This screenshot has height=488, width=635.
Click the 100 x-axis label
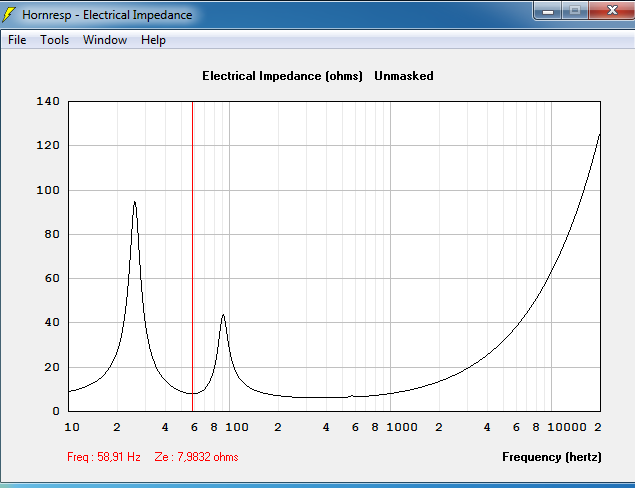tap(237, 427)
